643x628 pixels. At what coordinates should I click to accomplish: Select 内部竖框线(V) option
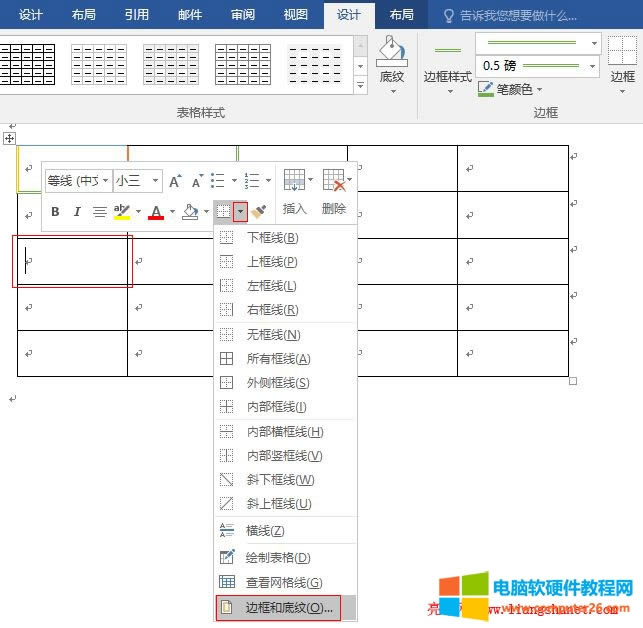[285, 456]
